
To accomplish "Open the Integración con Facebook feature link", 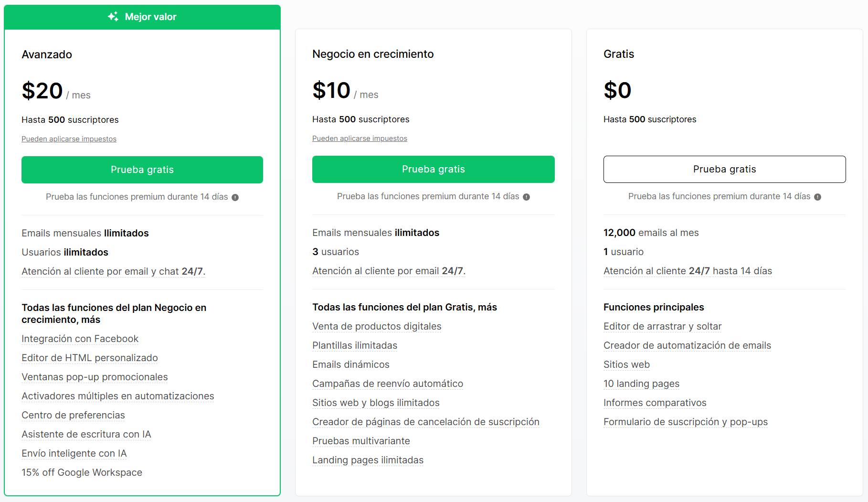I will 79,339.
